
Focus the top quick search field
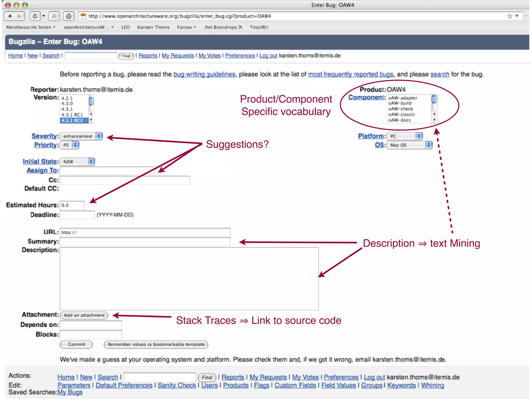pos(91,56)
